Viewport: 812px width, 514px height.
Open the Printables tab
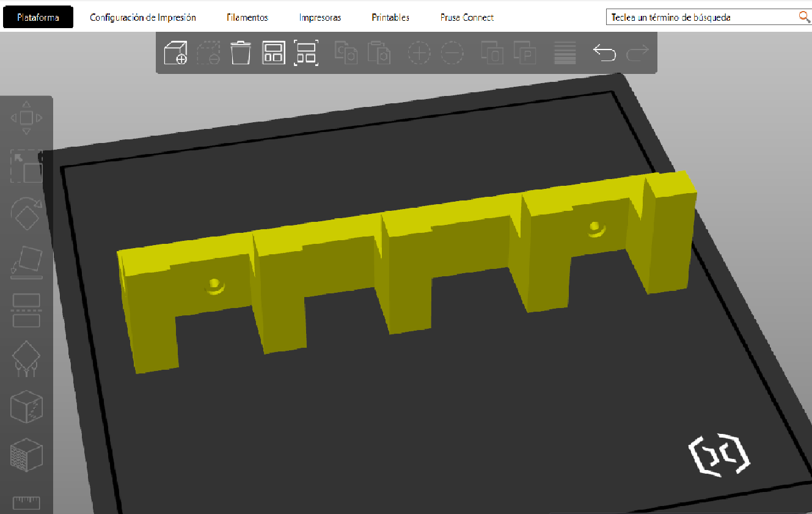[390, 17]
